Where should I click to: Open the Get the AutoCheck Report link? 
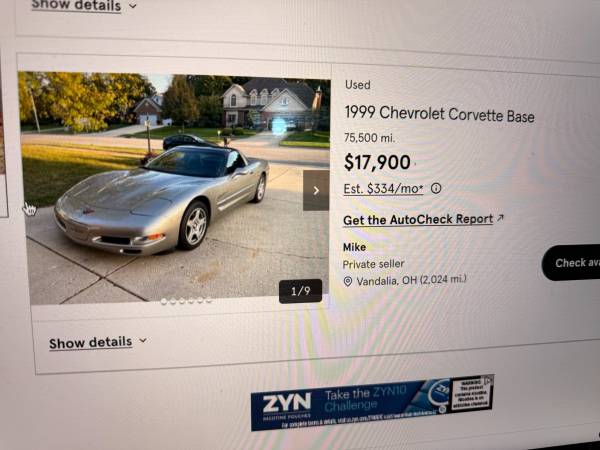(x=418, y=220)
